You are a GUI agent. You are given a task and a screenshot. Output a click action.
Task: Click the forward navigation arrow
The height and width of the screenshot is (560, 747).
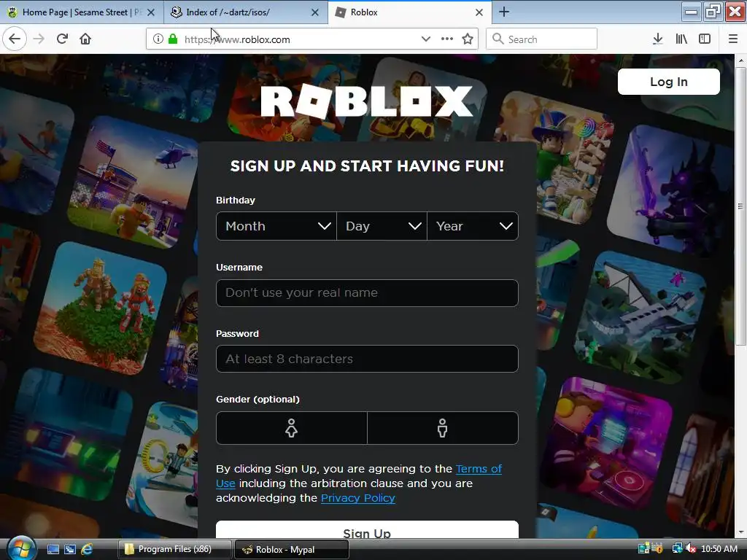pyautogui.click(x=39, y=39)
